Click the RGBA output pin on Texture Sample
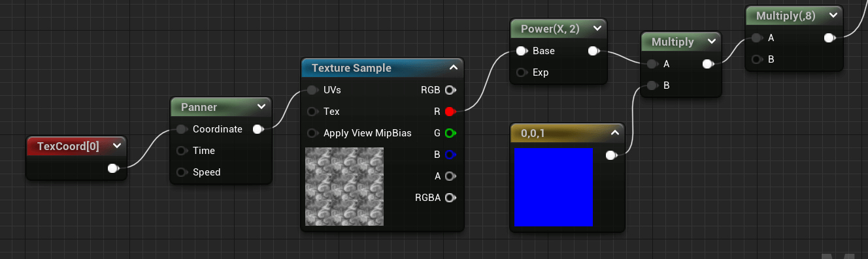This screenshot has height=259, width=868. coord(450,198)
